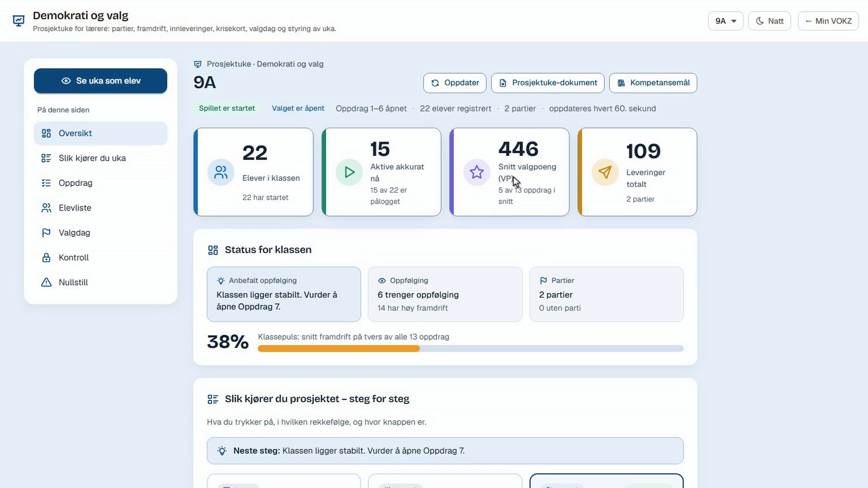Open the Prosjektuke-dokument button
The height and width of the screenshot is (488, 868).
click(x=548, y=83)
